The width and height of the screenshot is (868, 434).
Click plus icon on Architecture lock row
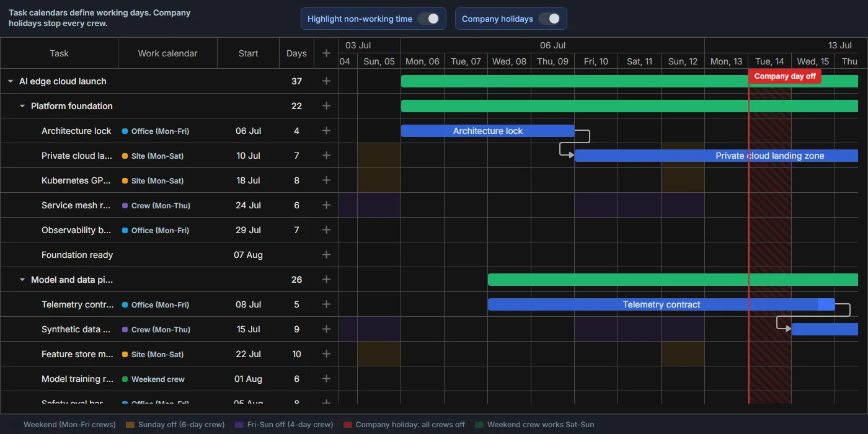pyautogui.click(x=326, y=131)
